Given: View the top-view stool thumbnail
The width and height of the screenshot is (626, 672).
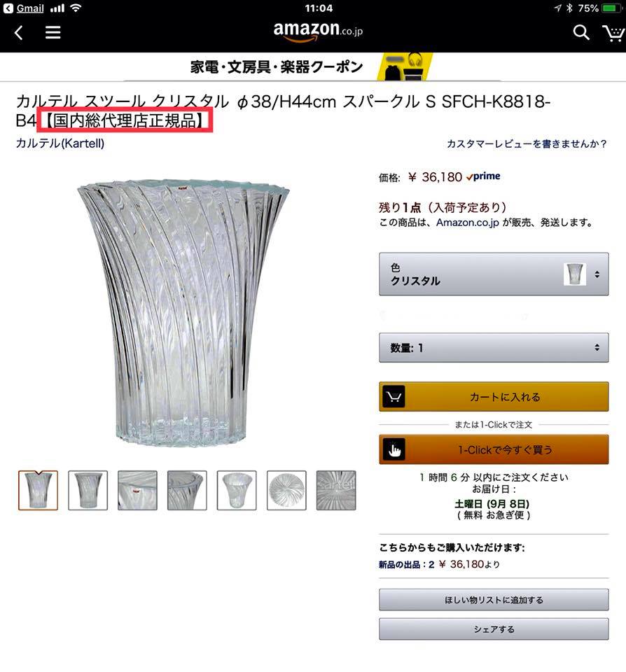Looking at the screenshot, I should pyautogui.click(x=286, y=490).
